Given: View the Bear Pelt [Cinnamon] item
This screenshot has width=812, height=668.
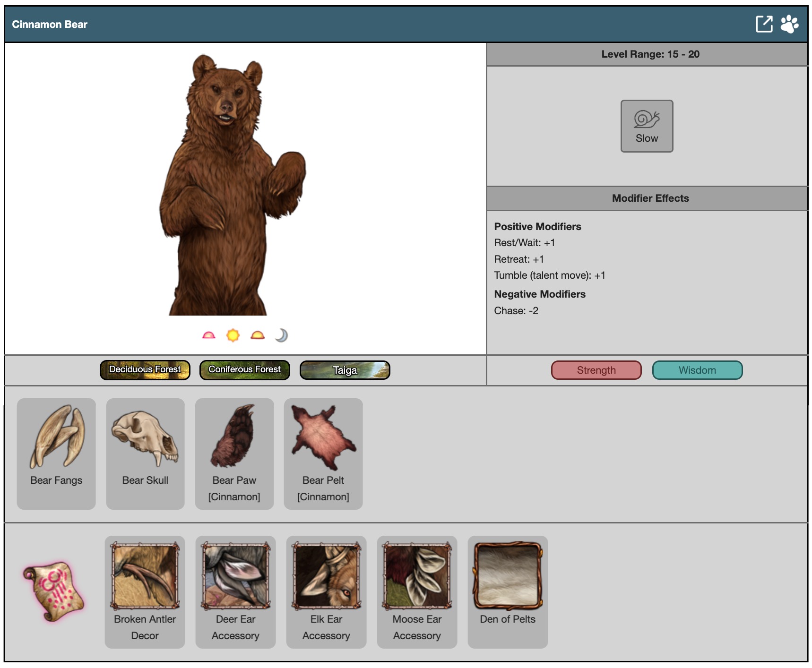Looking at the screenshot, I should coord(323,454).
